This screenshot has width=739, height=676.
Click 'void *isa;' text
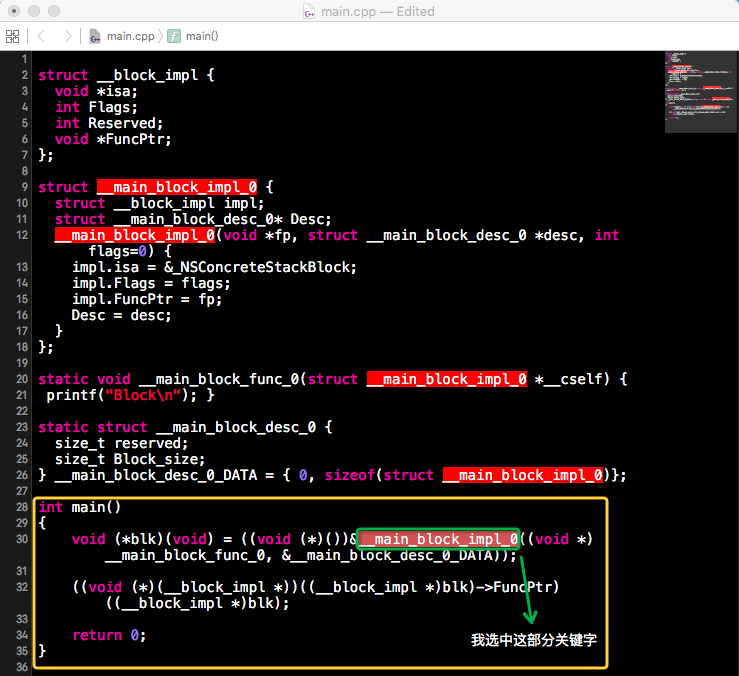96,91
